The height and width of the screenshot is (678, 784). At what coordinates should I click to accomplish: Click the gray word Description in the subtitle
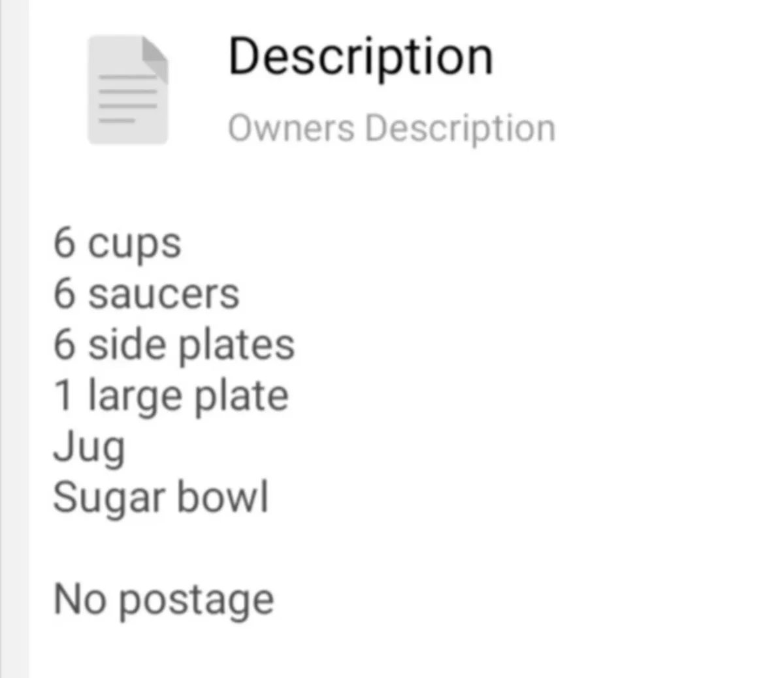[460, 129]
